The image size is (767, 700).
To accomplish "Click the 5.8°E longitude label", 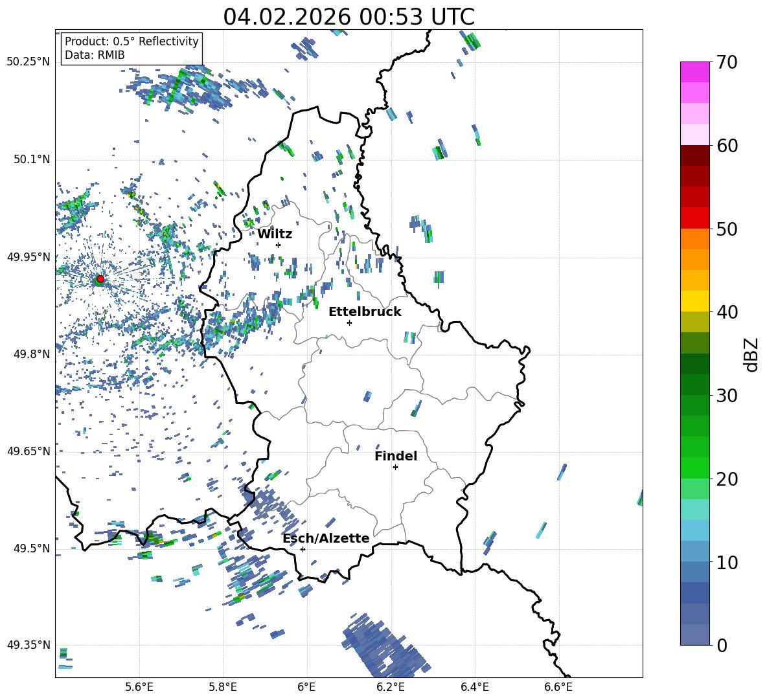I will point(223,687).
